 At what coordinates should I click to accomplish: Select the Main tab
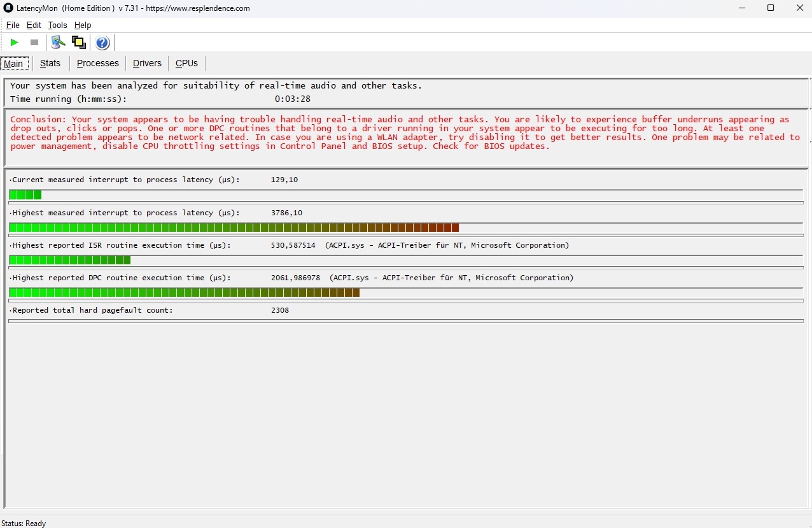pos(13,64)
